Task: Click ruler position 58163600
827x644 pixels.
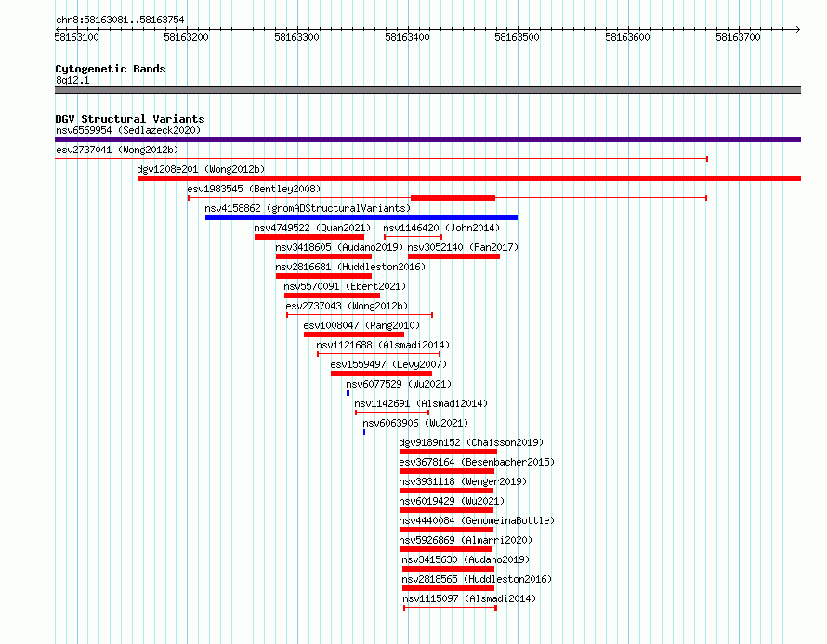Action: coord(627,37)
